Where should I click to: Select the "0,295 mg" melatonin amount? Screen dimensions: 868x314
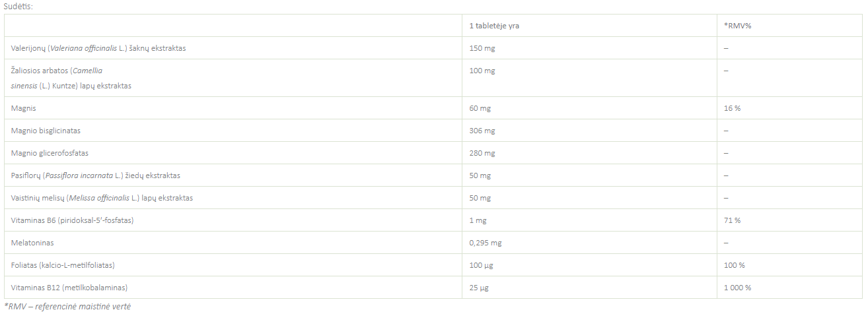pos(486,243)
